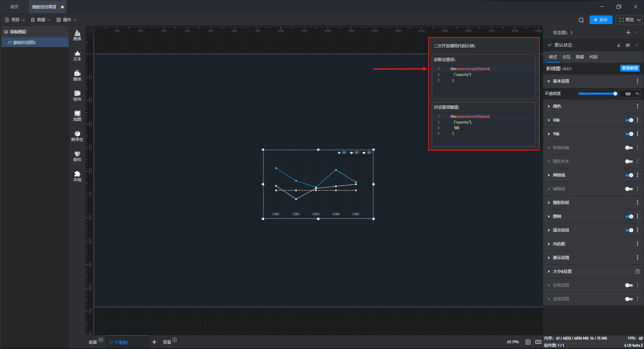Open keyboard shortcuts icon in status bar
Image resolution: width=644 pixels, height=349 pixels.
click(538, 342)
